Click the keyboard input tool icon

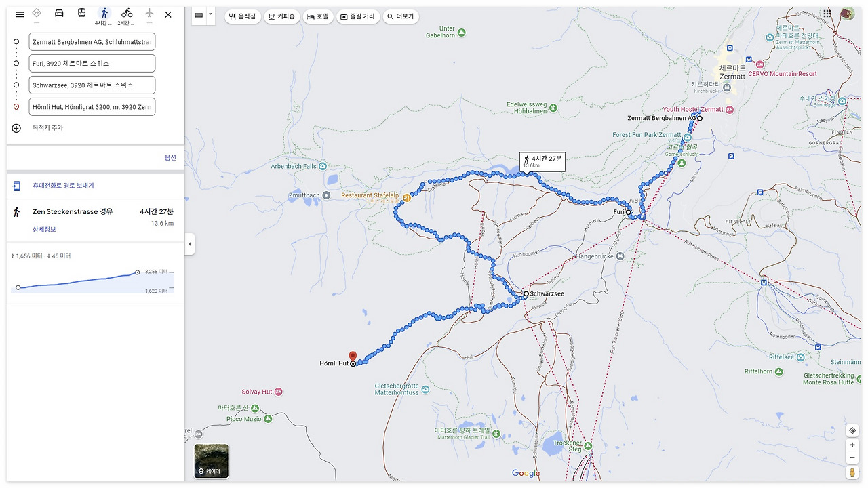click(199, 15)
